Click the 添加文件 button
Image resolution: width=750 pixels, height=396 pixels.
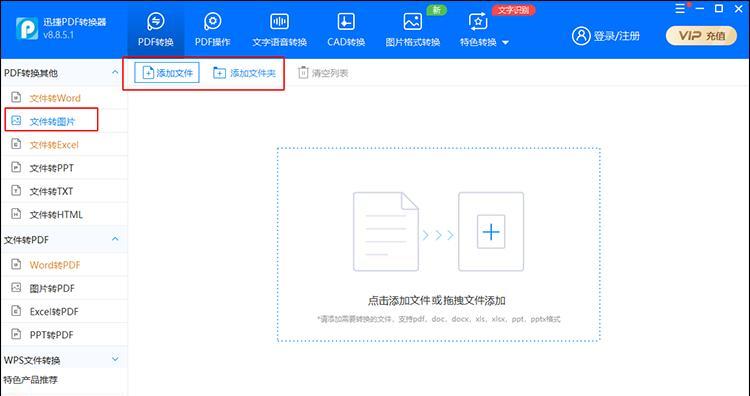pos(167,73)
